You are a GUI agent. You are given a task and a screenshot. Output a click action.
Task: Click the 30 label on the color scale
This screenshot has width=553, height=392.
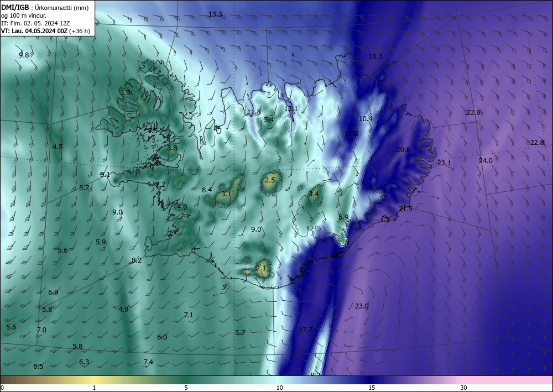463,388
